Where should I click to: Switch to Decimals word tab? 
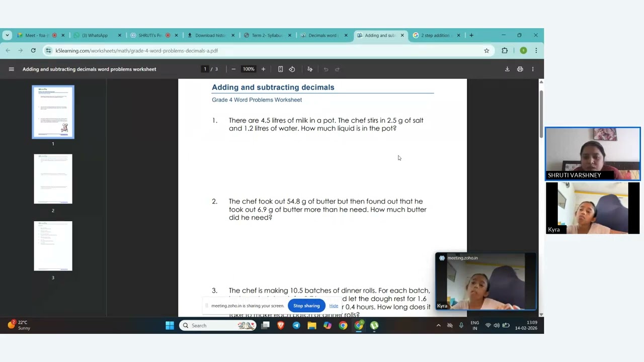point(323,35)
